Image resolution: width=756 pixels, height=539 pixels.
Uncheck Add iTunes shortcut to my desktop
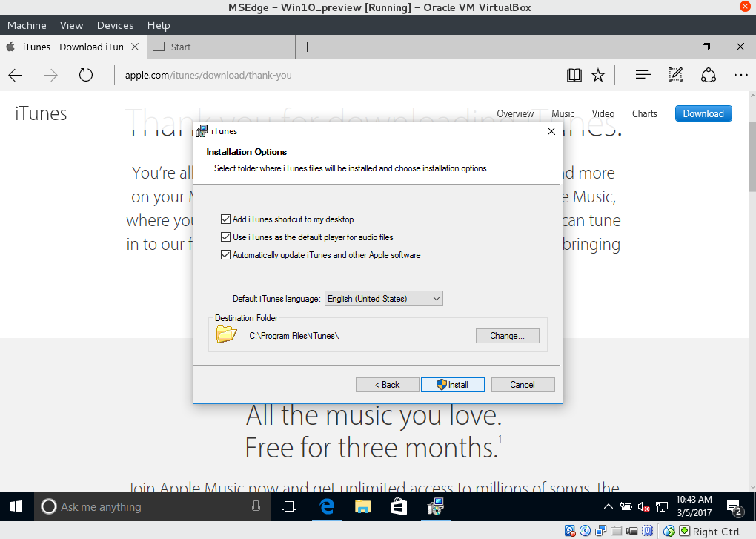(x=225, y=219)
